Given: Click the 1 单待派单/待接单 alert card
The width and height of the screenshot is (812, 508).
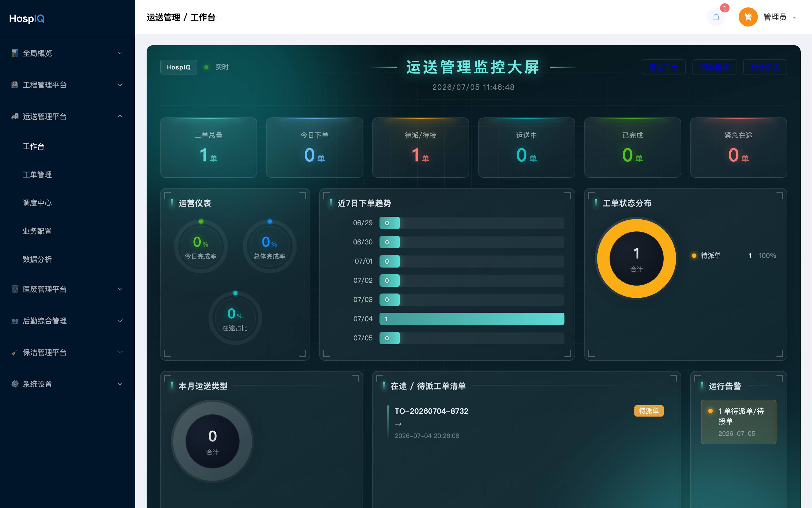Looking at the screenshot, I should click(x=738, y=422).
